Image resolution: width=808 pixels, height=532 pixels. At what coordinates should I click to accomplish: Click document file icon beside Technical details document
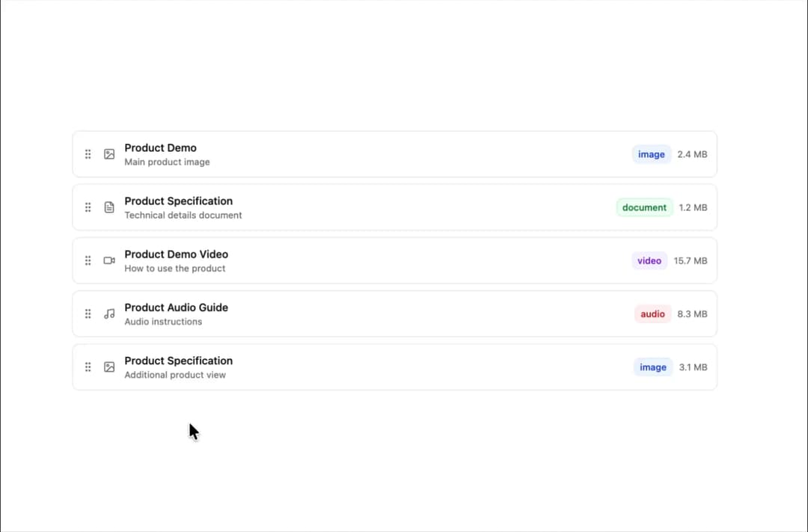(x=109, y=207)
